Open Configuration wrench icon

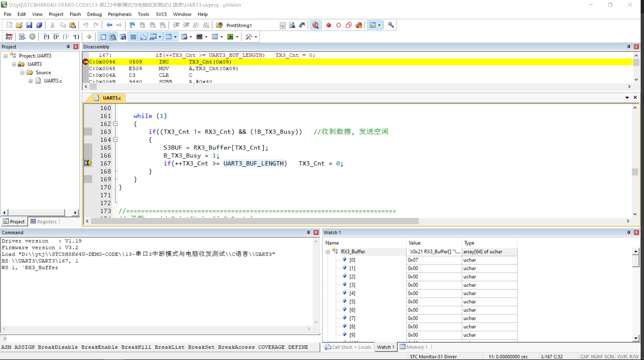[391, 25]
